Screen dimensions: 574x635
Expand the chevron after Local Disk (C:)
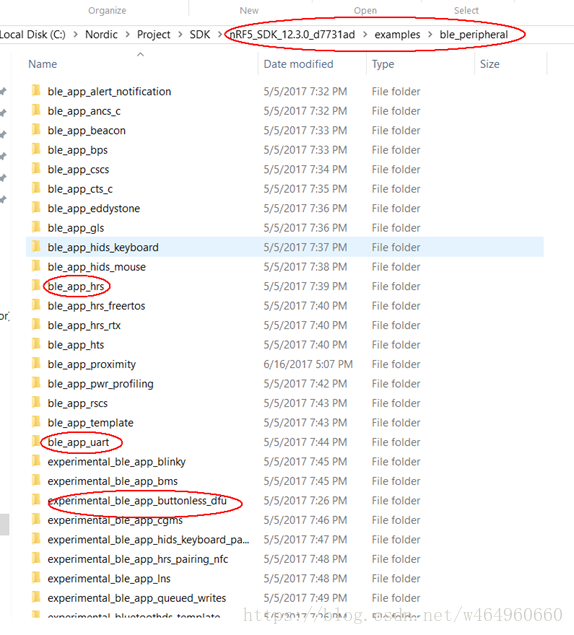pos(75,35)
